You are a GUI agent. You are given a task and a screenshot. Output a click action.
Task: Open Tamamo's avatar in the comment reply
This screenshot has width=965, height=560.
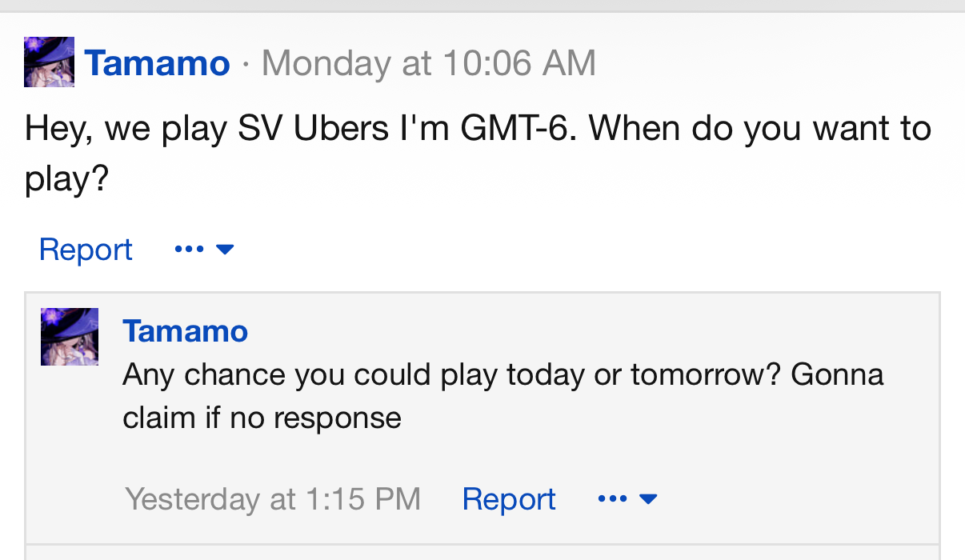(x=70, y=337)
